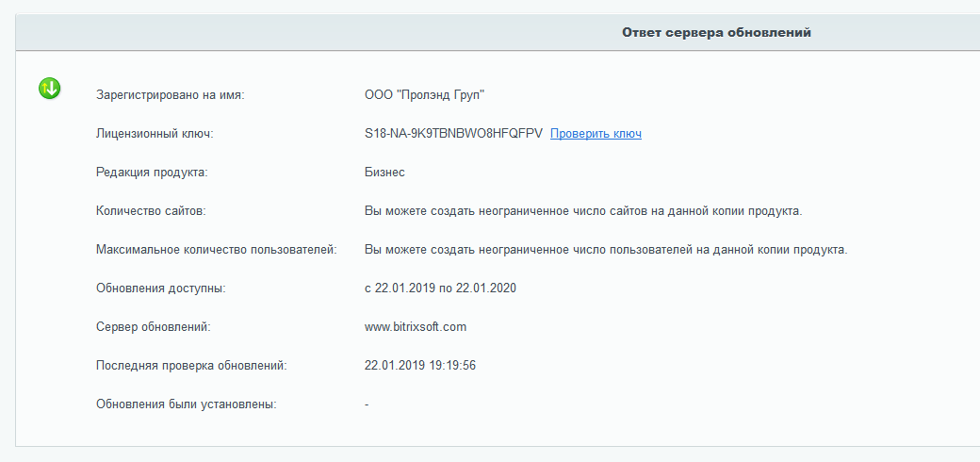The height and width of the screenshot is (462, 980).
Task: Click the Обновления были установлены label
Action: 187,404
